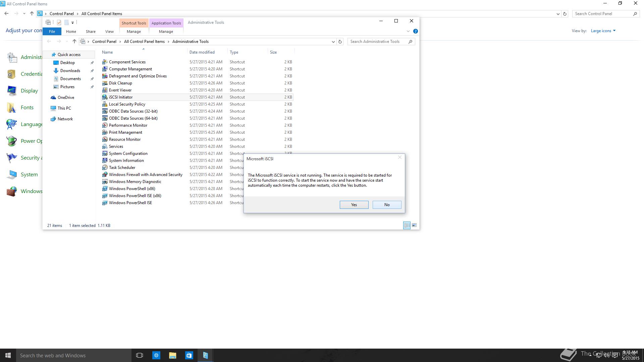Open the View by Large icons dropdown

pos(603,31)
